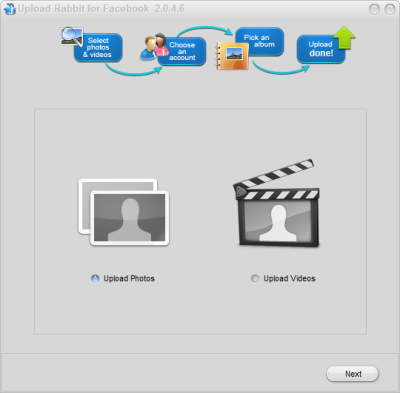The width and height of the screenshot is (400, 393).
Task: Click the Upload Photos label text
Action: point(129,278)
